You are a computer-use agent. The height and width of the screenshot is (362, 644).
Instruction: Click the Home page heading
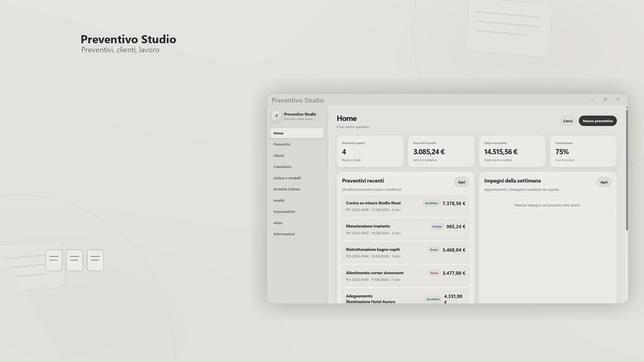(x=347, y=119)
